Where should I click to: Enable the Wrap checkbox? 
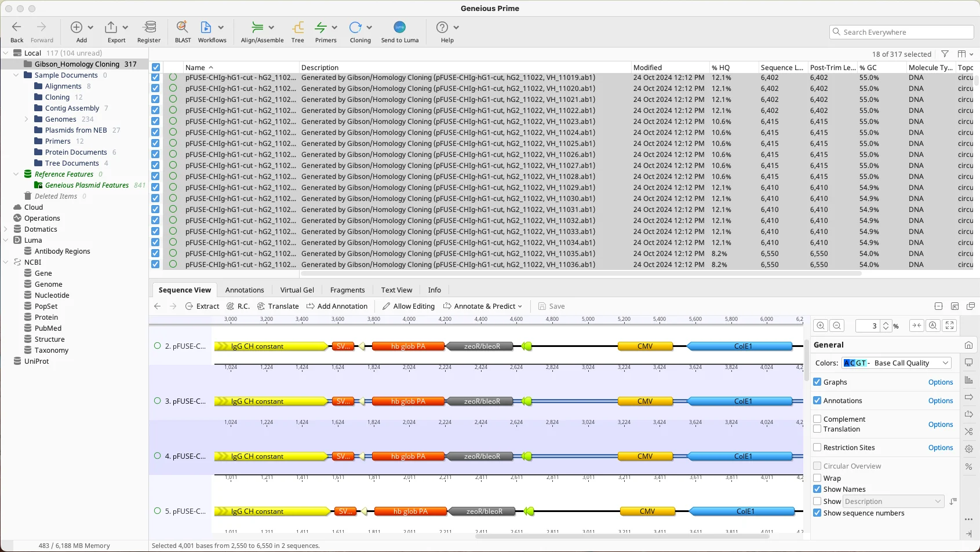[817, 478]
